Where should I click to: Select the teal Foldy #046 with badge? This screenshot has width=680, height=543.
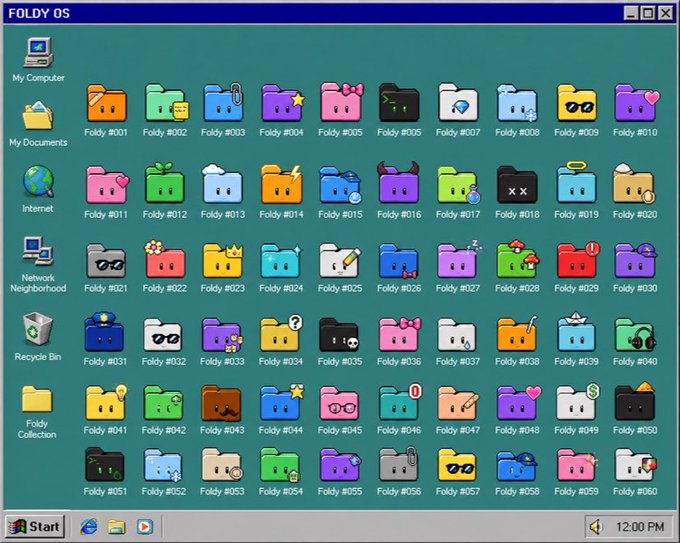pos(400,402)
